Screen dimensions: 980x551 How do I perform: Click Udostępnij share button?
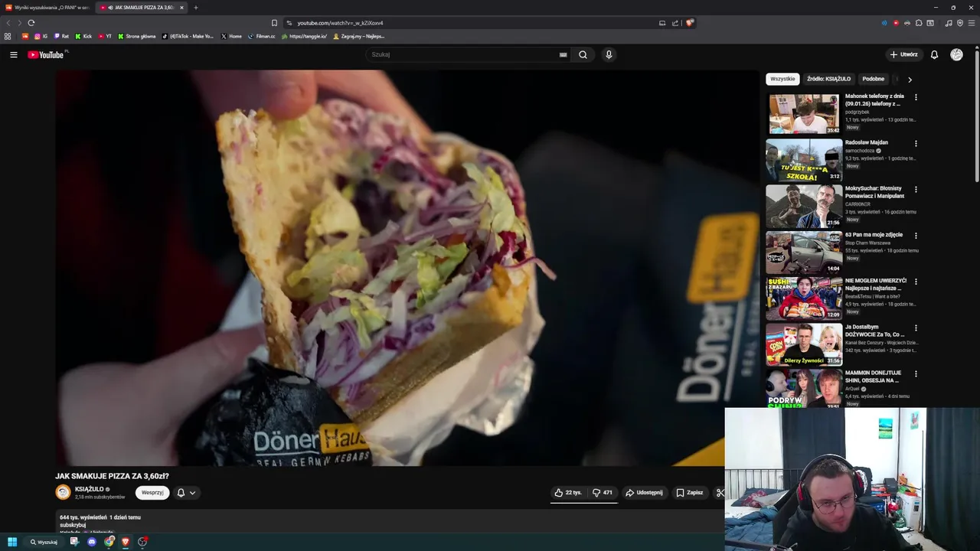click(644, 493)
